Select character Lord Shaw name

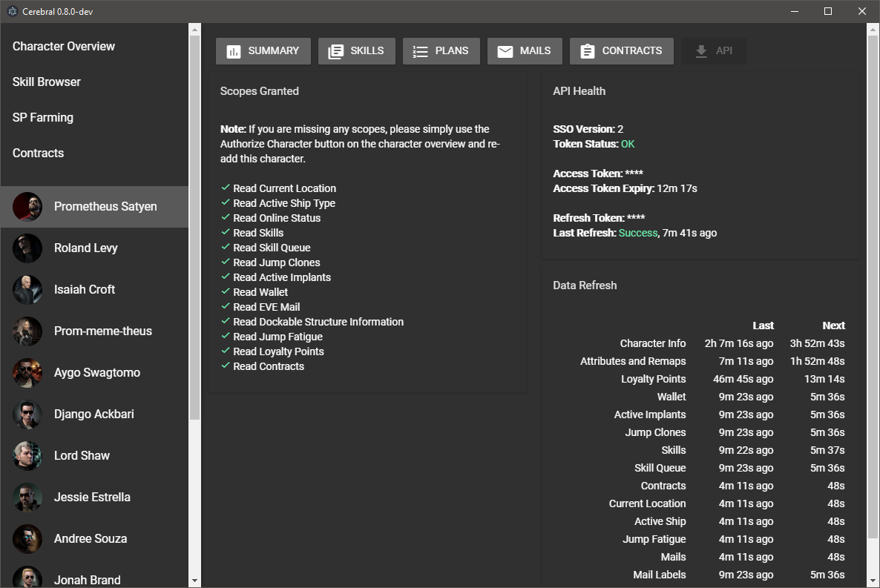(82, 455)
